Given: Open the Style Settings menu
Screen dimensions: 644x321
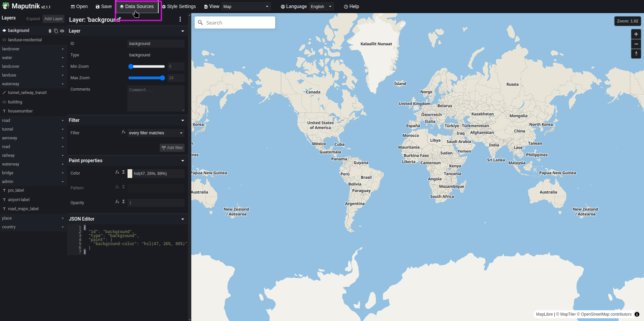Looking at the screenshot, I should point(179,7).
